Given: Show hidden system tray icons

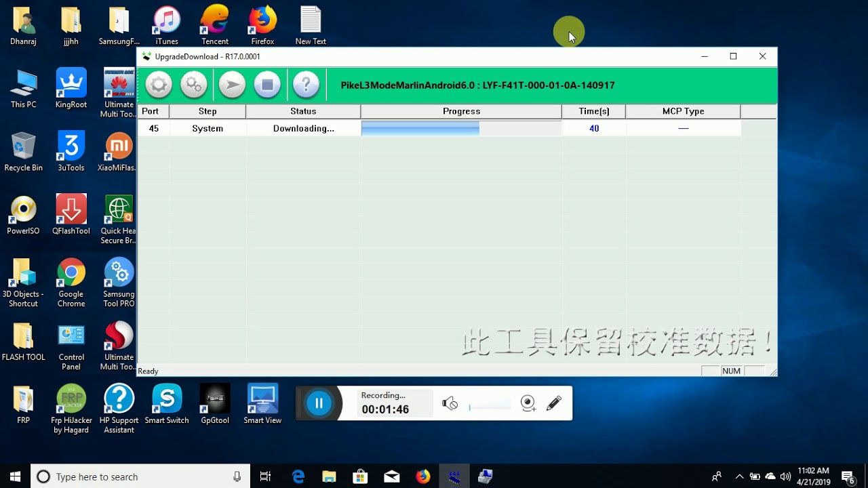Looking at the screenshot, I should 739,476.
